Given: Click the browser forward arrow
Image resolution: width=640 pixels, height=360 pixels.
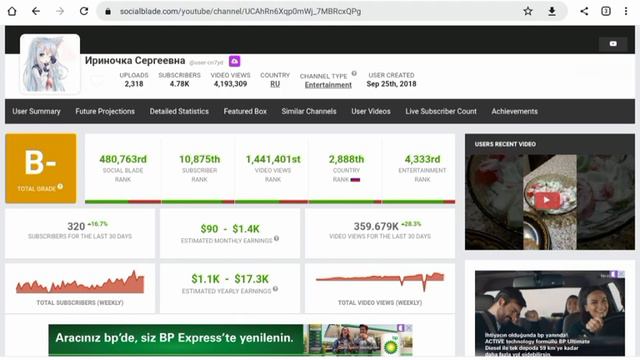Looking at the screenshot, I should point(60,11).
